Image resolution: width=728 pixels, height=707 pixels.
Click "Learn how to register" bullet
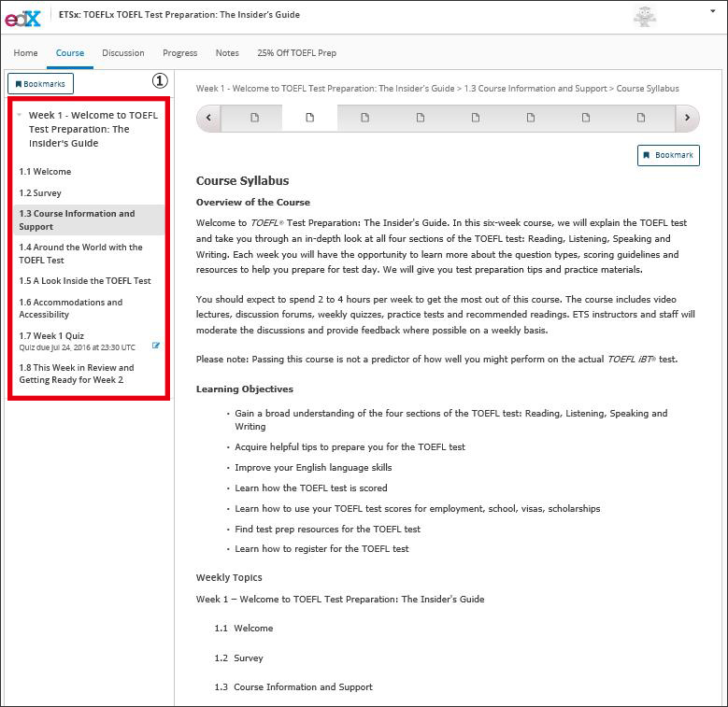[x=321, y=548]
